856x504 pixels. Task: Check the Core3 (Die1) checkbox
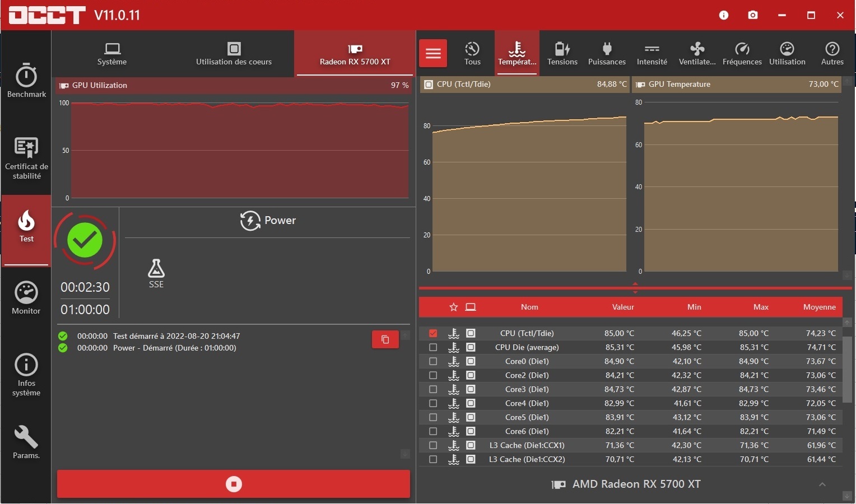pos(433,389)
